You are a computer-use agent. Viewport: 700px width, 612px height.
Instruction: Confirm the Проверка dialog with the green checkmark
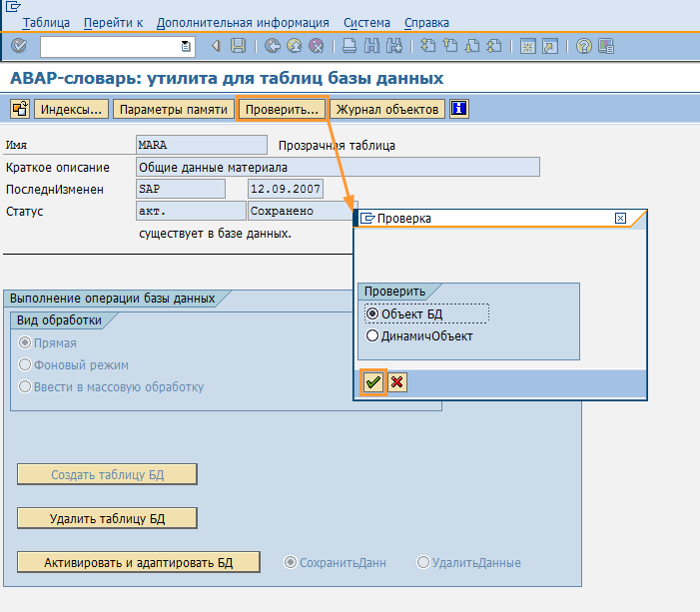pos(373,382)
